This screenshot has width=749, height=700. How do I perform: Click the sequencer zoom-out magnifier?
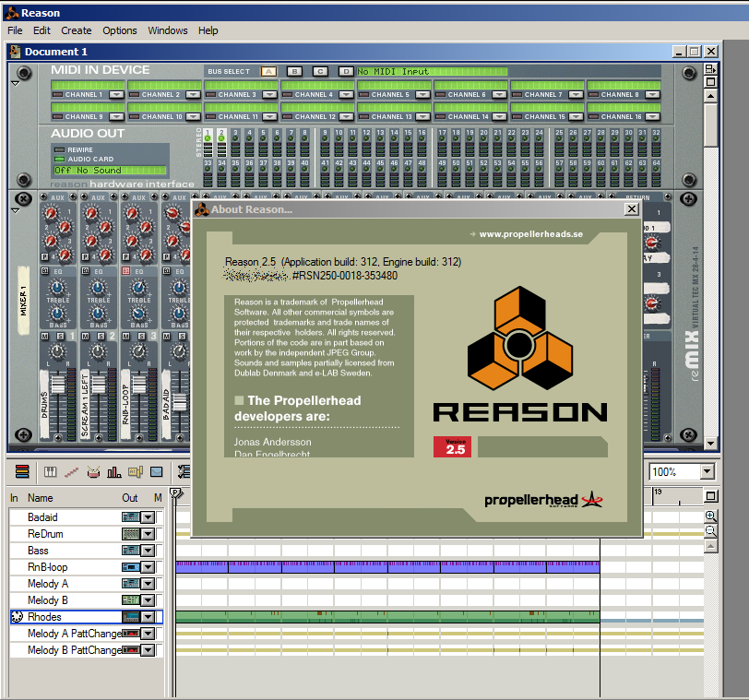pyautogui.click(x=711, y=531)
